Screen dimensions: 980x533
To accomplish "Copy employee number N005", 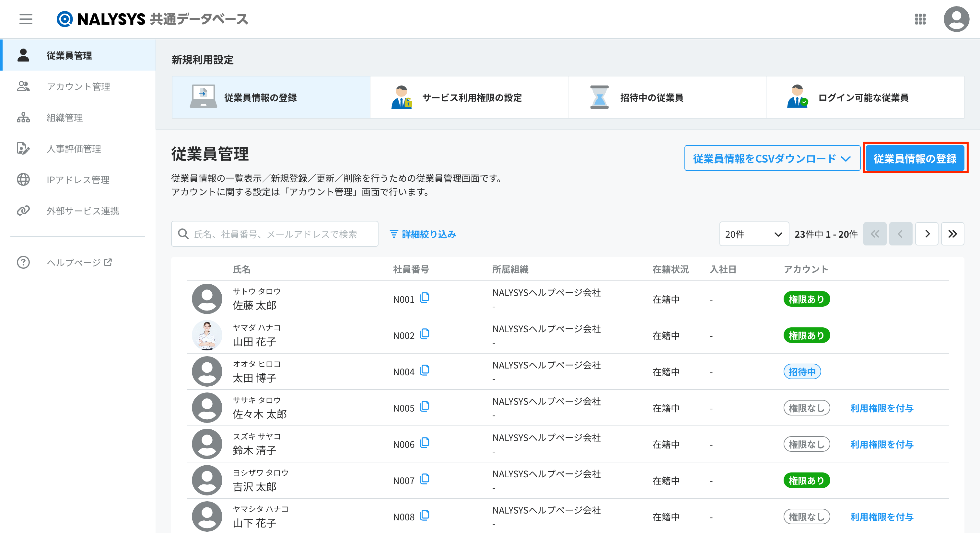I will pyautogui.click(x=425, y=407).
